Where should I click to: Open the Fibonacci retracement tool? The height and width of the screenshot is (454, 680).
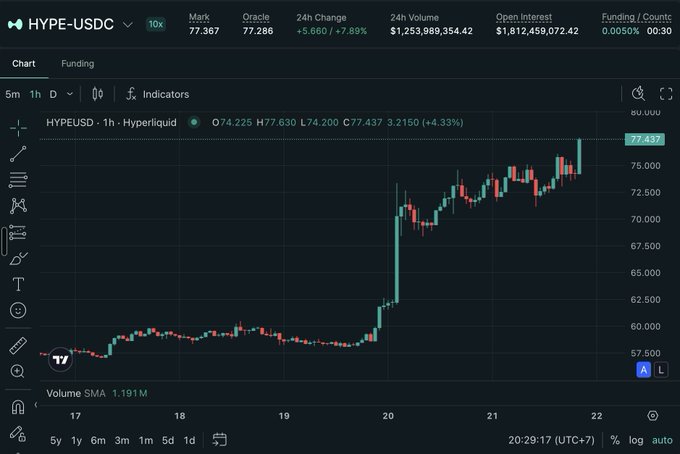coord(18,180)
